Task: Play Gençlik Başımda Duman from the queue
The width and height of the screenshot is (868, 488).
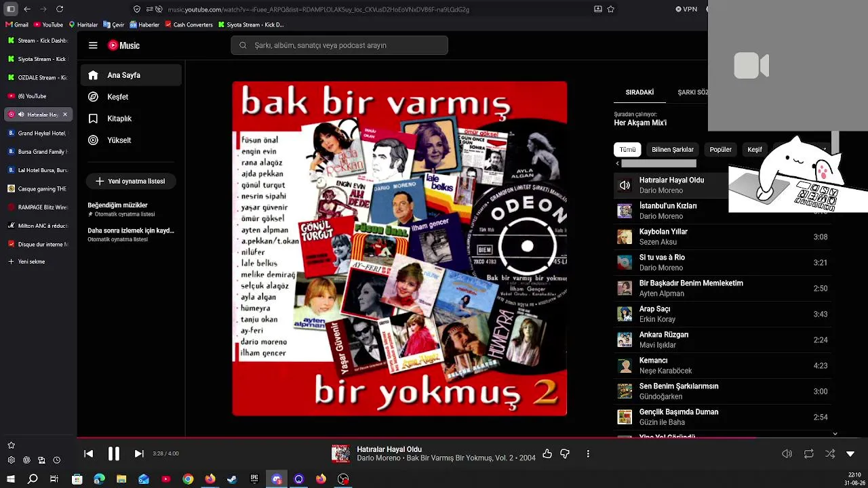Action: tap(722, 417)
